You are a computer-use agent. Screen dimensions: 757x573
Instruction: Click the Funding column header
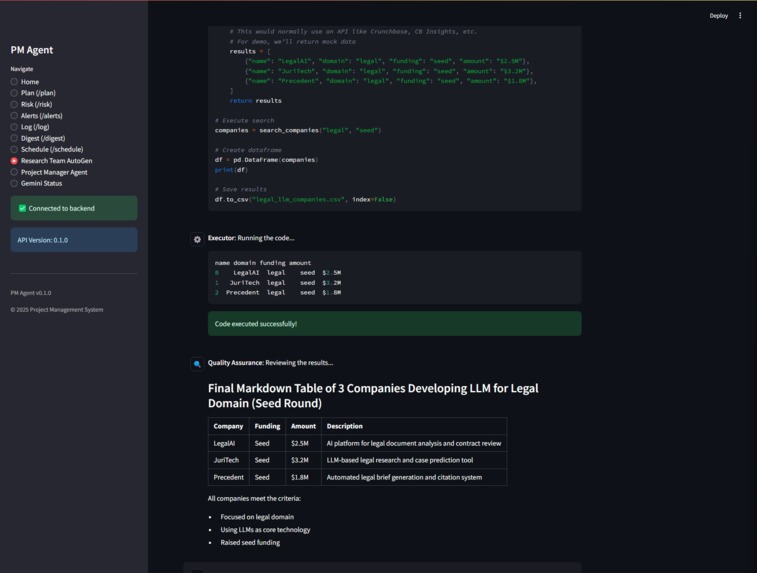click(x=267, y=426)
